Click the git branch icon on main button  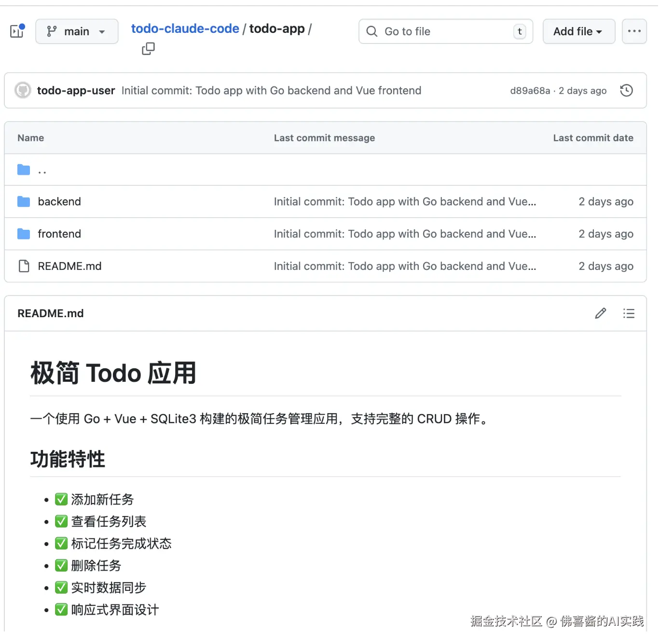pyautogui.click(x=52, y=31)
